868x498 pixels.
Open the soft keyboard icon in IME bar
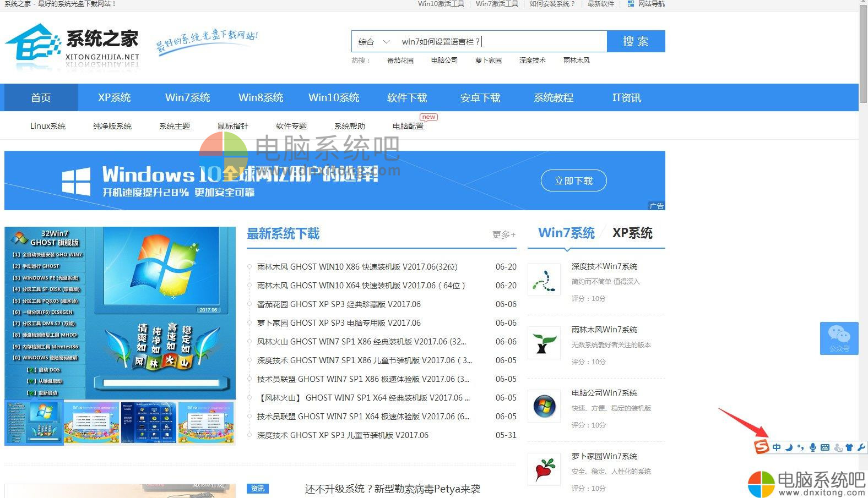825,447
